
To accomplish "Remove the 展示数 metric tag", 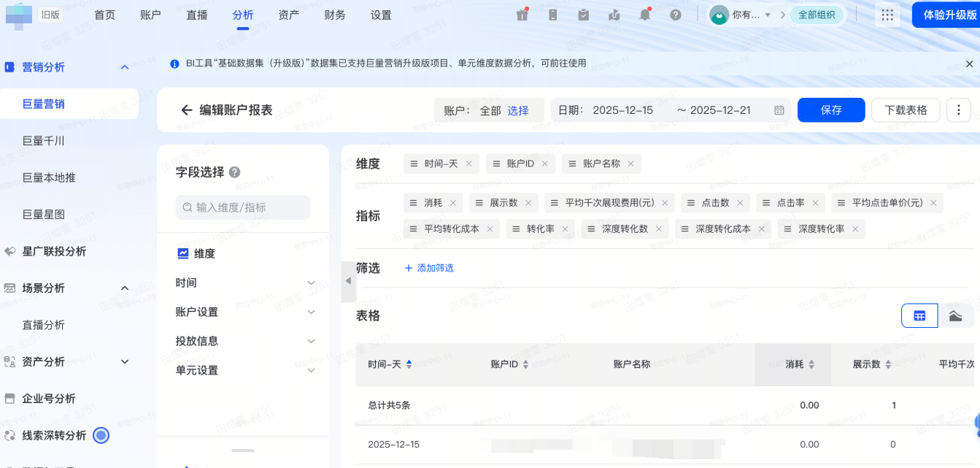I will point(528,203).
